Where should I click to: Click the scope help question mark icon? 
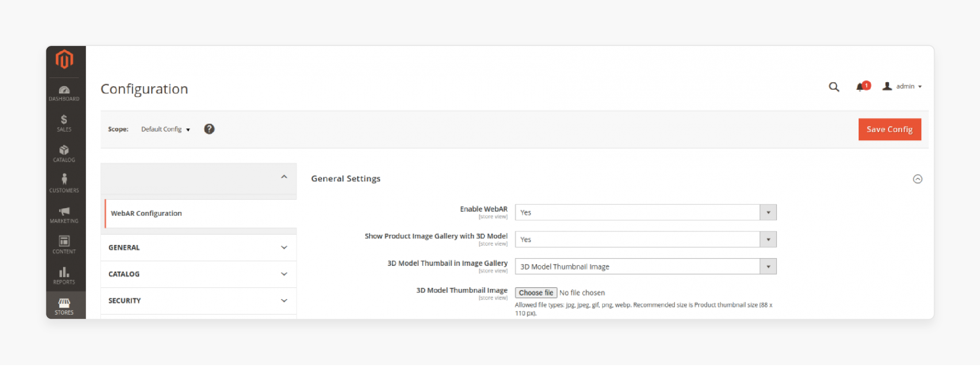[x=209, y=129]
